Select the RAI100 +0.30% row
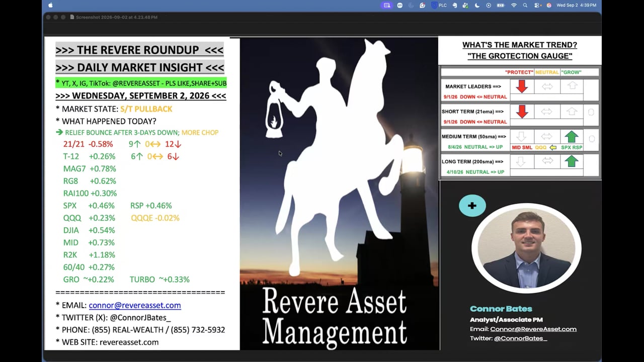 90,194
